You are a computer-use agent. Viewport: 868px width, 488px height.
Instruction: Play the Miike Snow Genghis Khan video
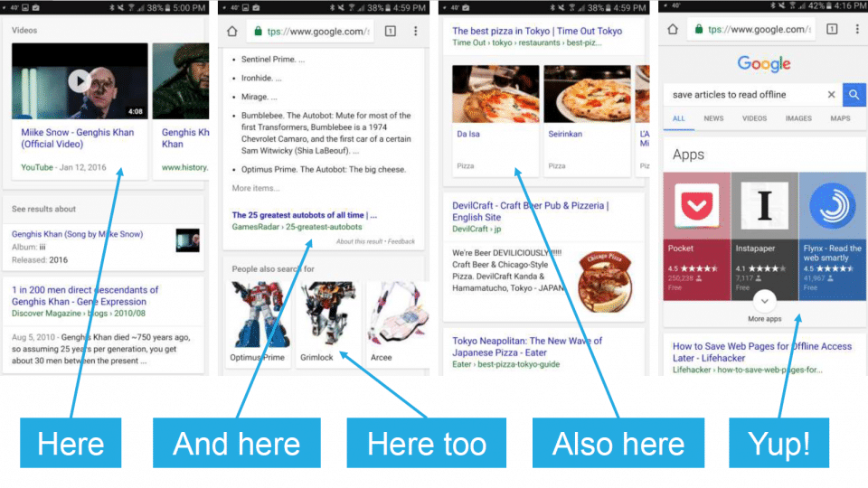pos(80,82)
